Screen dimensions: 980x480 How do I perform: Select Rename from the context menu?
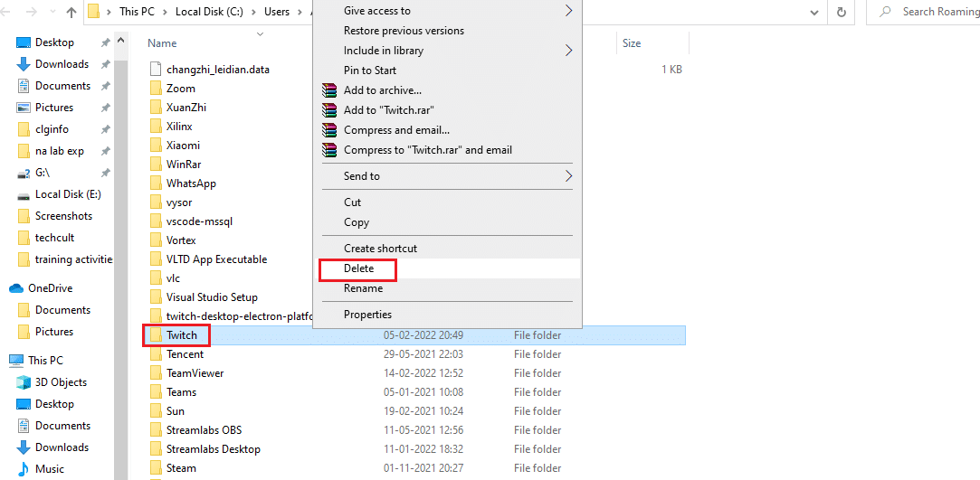coord(363,288)
